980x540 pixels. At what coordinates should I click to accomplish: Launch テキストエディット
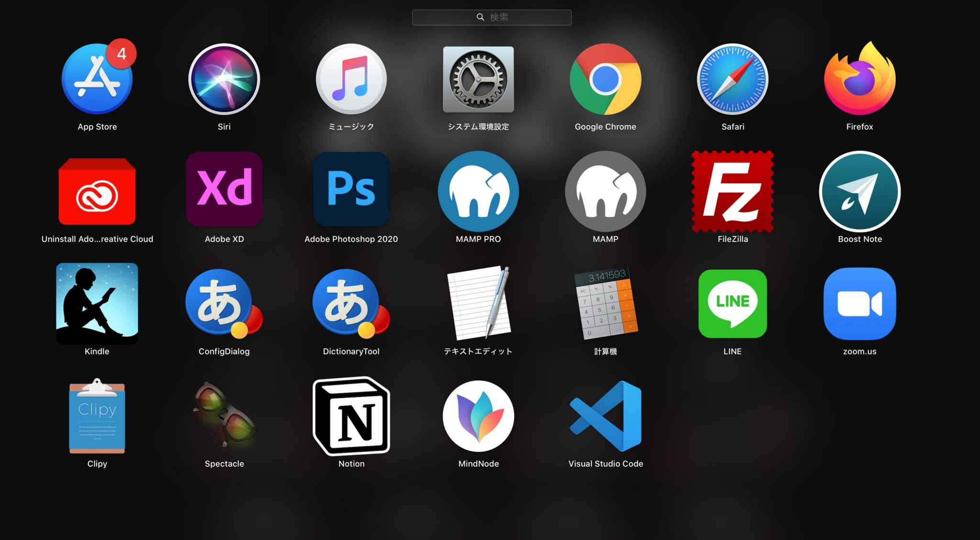479,303
